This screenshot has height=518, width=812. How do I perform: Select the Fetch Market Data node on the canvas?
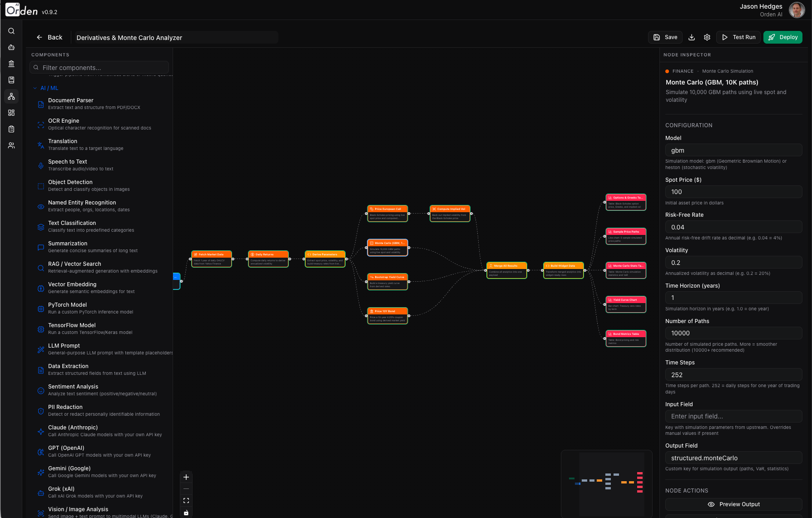(x=211, y=259)
